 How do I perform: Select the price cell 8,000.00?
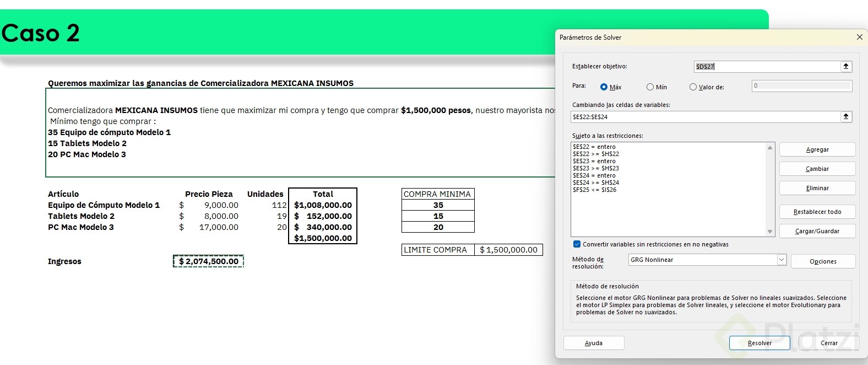209,216
